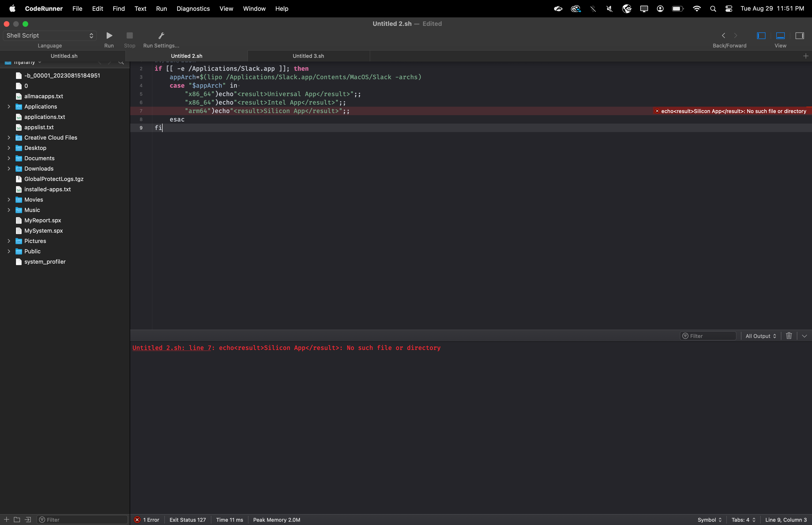Click 'Line 9, Column 3' in status bar
The width and height of the screenshot is (812, 525).
(x=786, y=520)
